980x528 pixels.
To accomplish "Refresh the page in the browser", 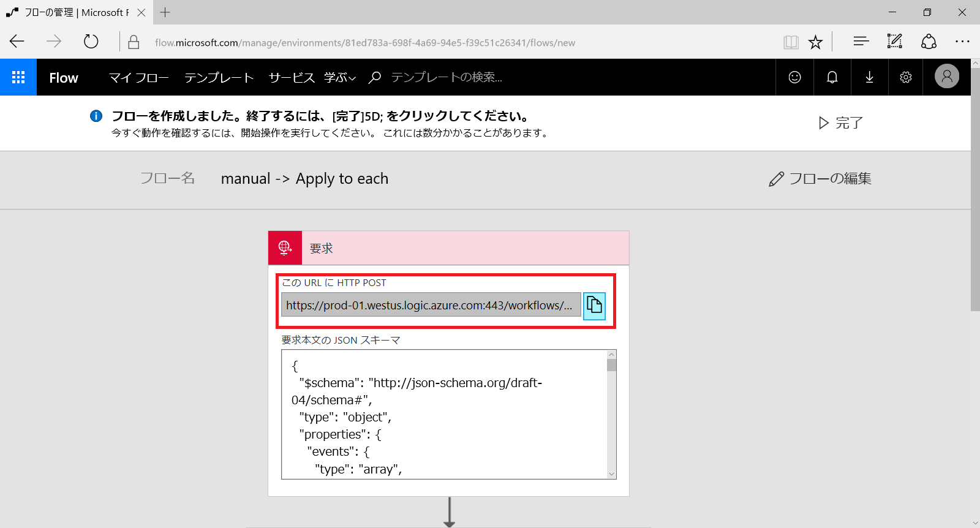I will [x=91, y=42].
